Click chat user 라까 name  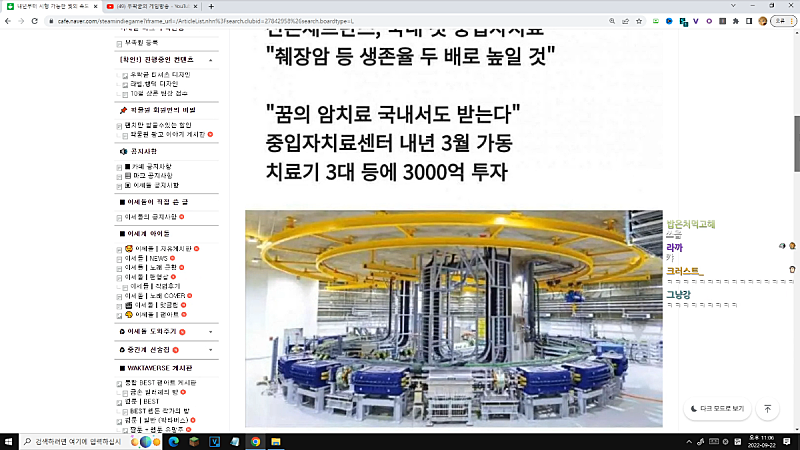[x=674, y=247]
